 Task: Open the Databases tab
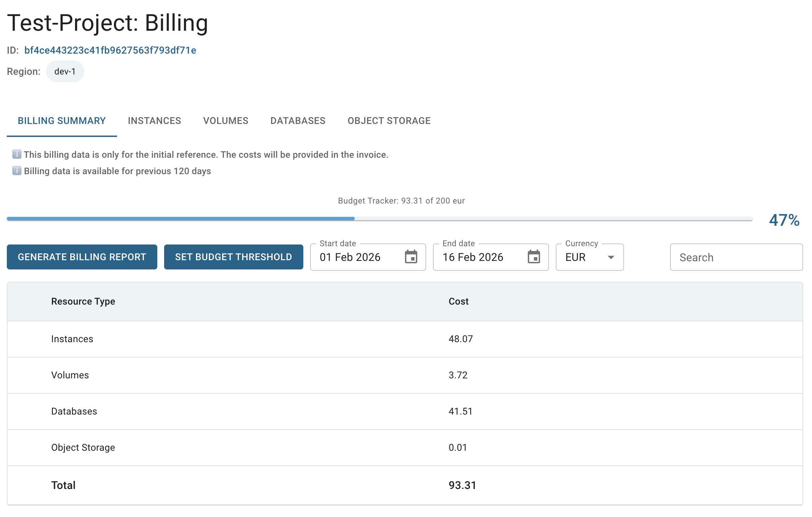(x=298, y=121)
